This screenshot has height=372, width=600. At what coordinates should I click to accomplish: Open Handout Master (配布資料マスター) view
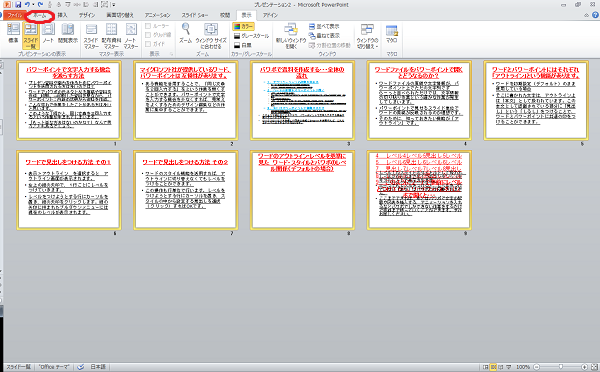[x=111, y=36]
